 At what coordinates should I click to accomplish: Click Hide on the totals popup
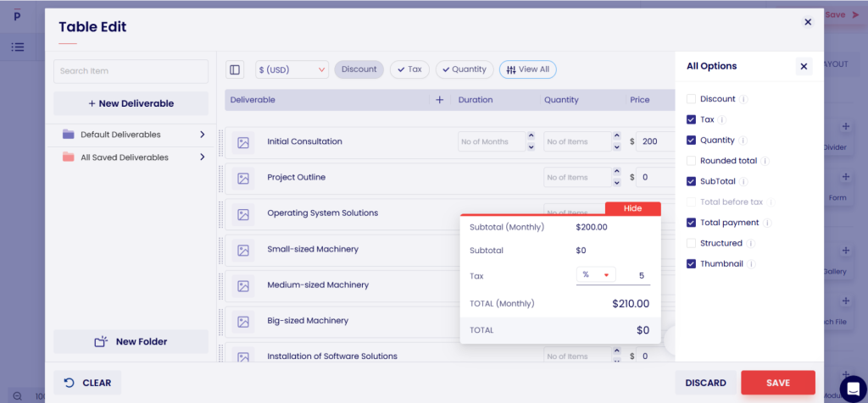(632, 208)
